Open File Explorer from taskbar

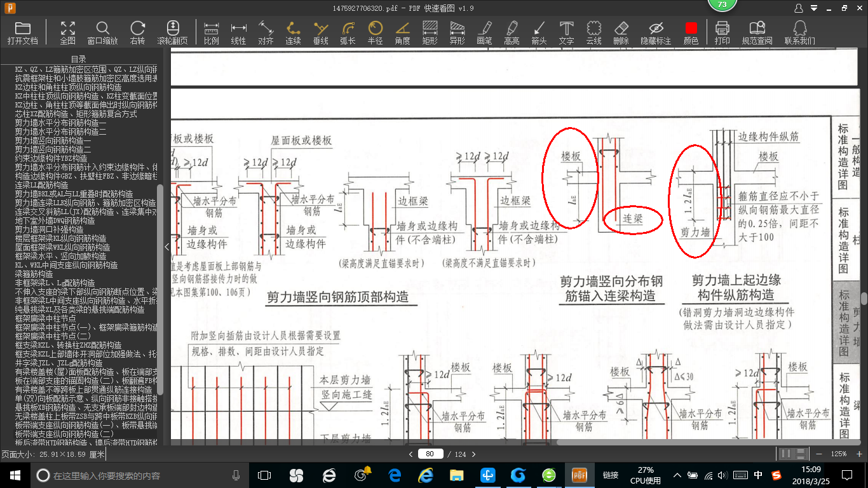pyautogui.click(x=456, y=475)
